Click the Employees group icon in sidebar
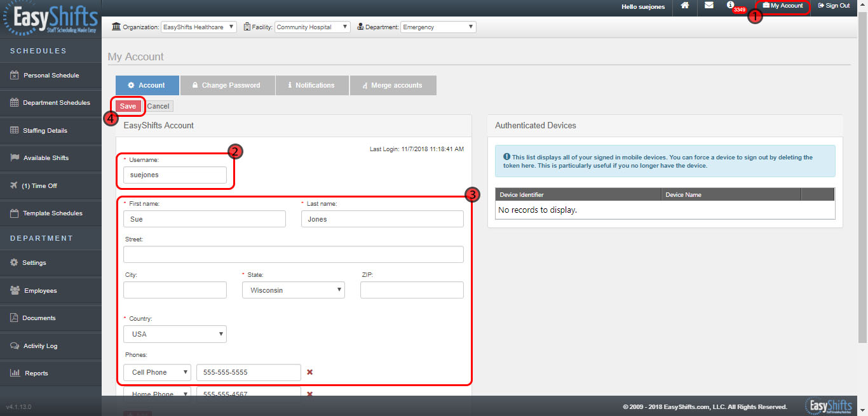Screen dimensions: 868x416 (x=15, y=290)
